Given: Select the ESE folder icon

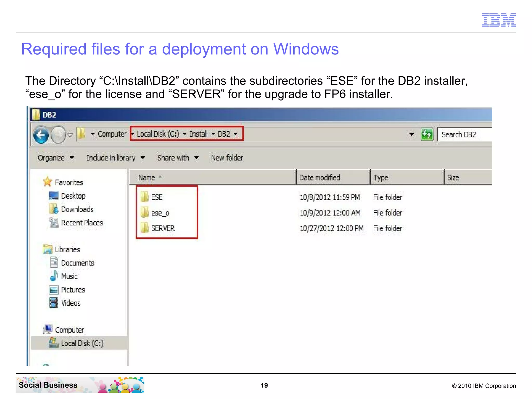Looking at the screenshot, I should [144, 197].
